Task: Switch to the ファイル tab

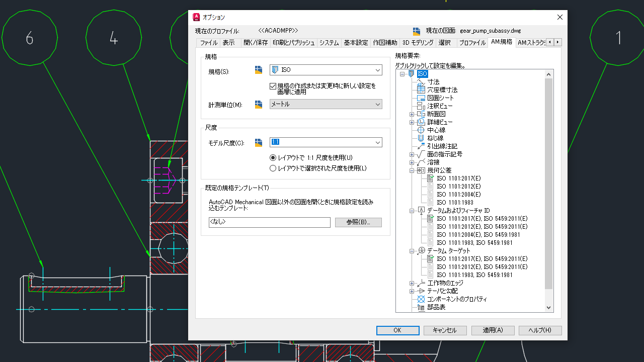Action: click(209, 43)
